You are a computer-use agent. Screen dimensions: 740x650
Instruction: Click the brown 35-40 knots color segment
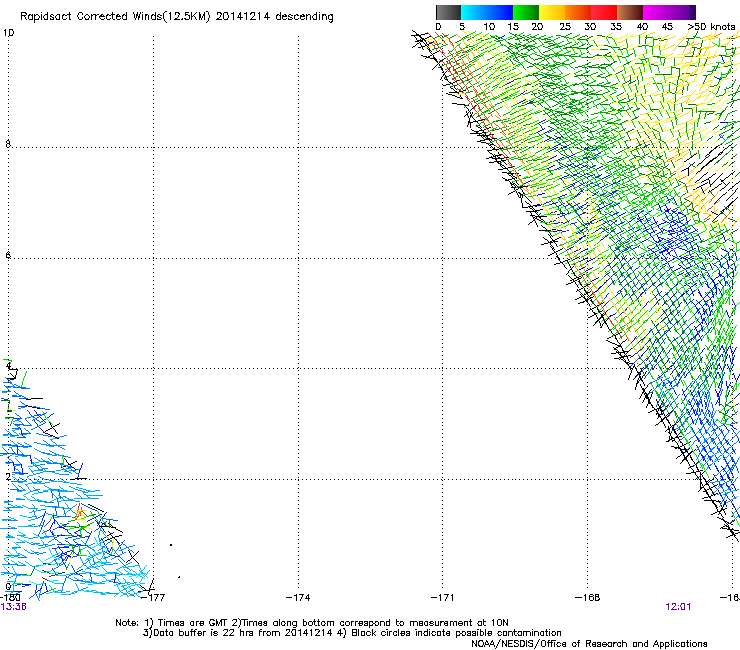click(630, 12)
